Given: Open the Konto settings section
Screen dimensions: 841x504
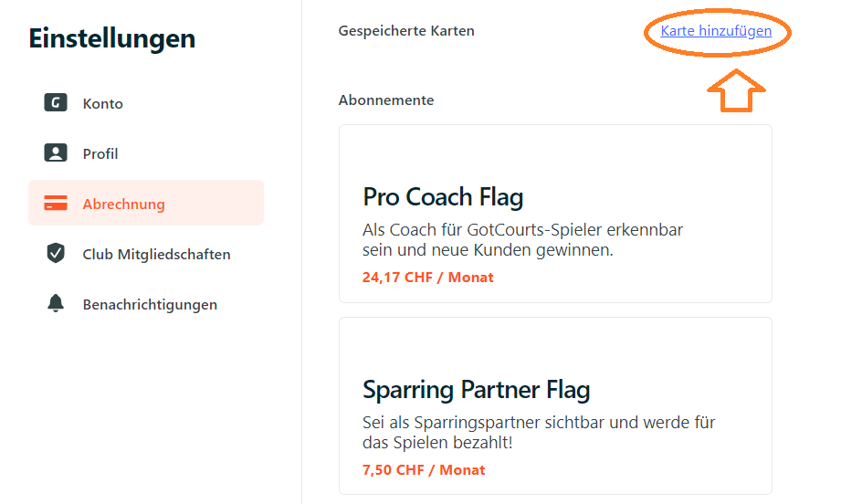Looking at the screenshot, I should click(x=146, y=103).
